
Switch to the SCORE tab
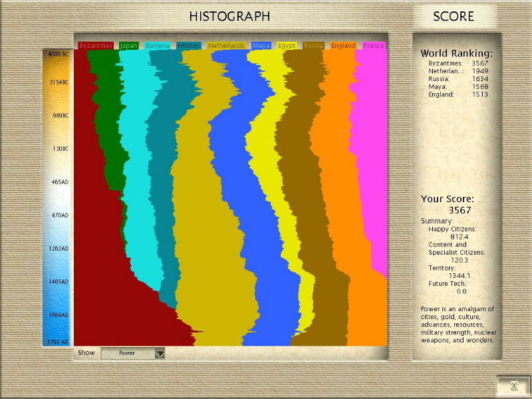point(454,17)
